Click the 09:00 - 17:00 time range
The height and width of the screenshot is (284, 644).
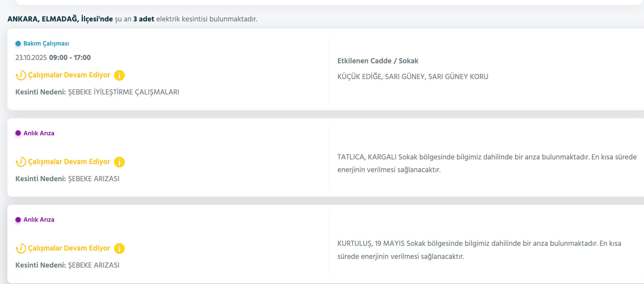coord(70,57)
